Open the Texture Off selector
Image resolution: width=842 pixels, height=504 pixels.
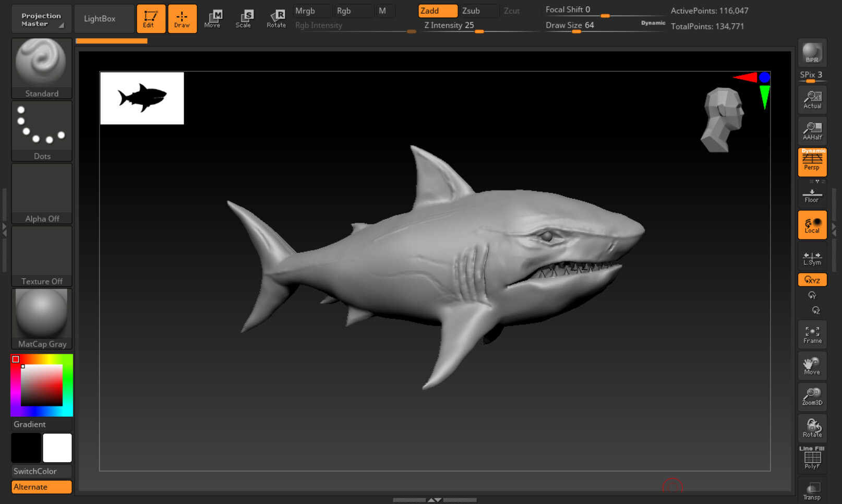41,253
